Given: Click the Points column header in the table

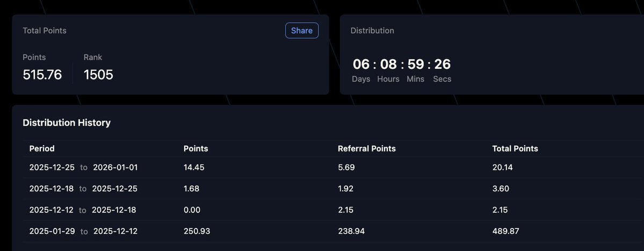Looking at the screenshot, I should click(x=196, y=148).
